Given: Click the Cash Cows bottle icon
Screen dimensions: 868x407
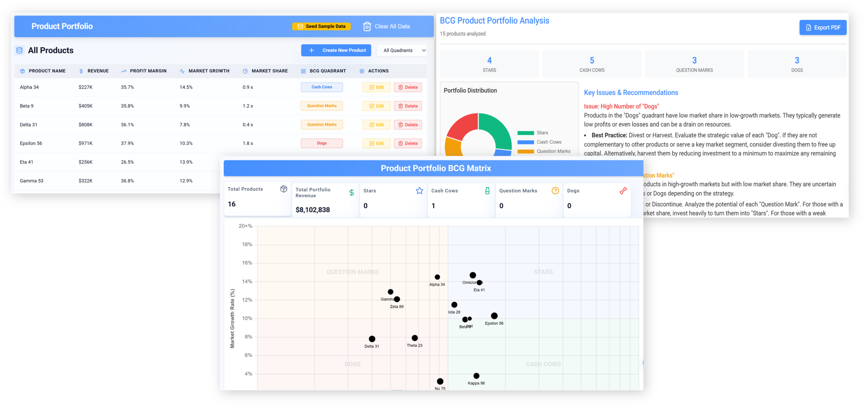Looking at the screenshot, I should (487, 191).
